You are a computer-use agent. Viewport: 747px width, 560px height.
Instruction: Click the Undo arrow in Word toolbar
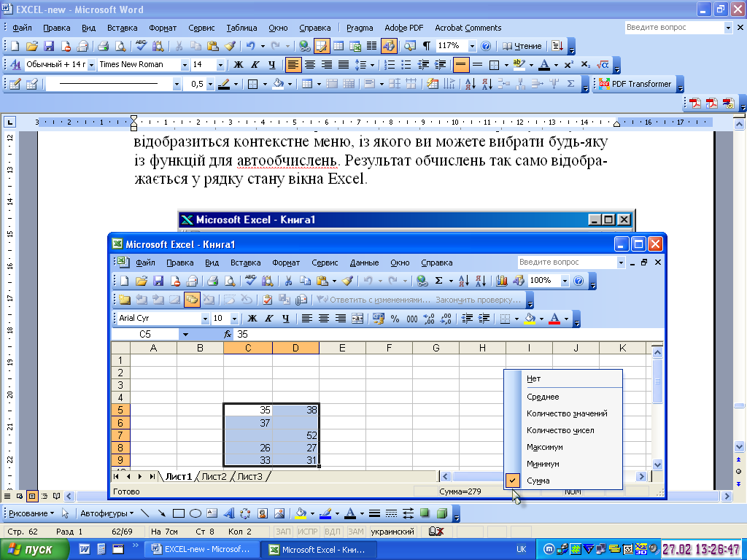pyautogui.click(x=251, y=46)
